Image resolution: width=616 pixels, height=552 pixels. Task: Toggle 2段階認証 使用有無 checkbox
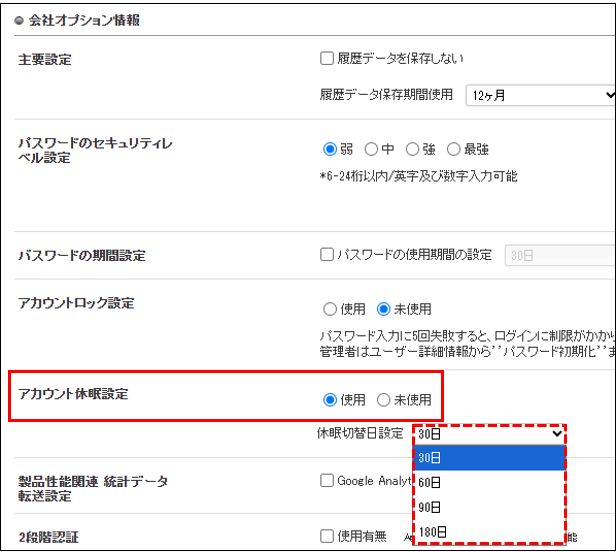[327, 537]
